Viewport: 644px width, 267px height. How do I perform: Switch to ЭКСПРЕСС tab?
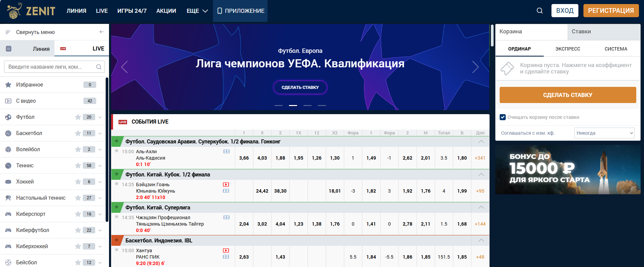point(568,49)
